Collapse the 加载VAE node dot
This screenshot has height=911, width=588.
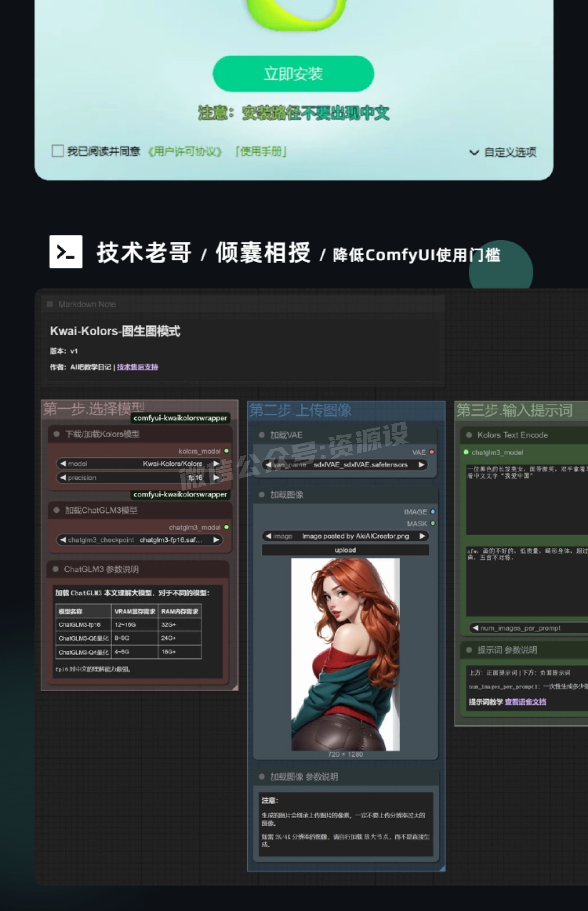tap(262, 435)
